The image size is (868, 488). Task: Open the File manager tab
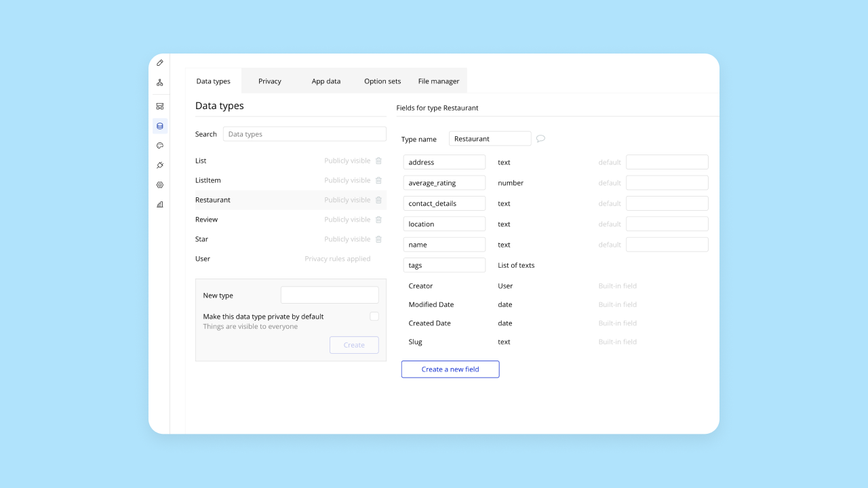(x=438, y=81)
